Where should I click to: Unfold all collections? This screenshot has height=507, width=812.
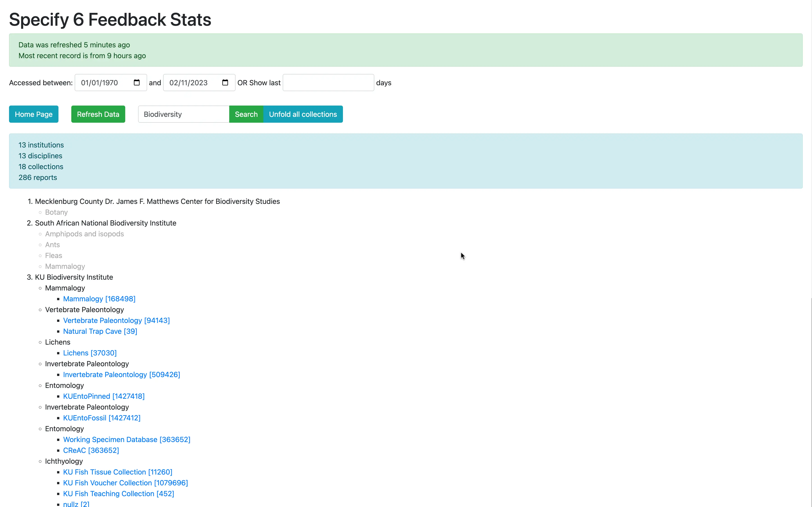point(303,114)
